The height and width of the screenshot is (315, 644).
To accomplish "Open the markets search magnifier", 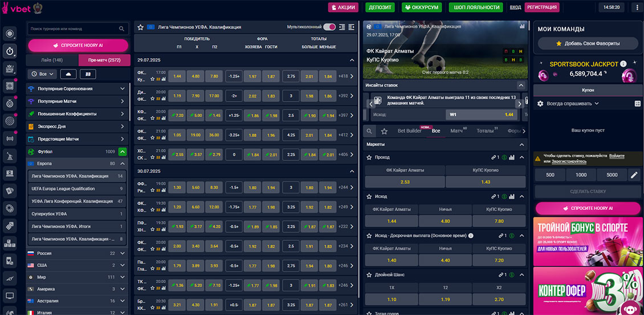I will (369, 131).
